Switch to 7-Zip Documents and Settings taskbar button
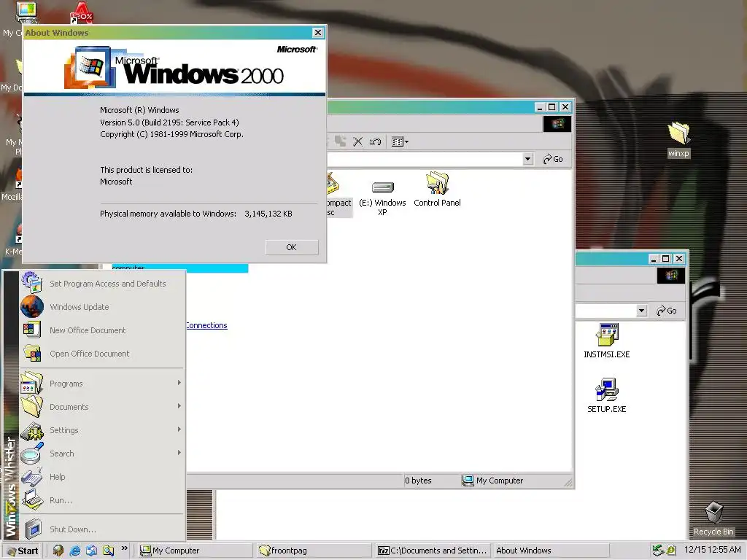 pyautogui.click(x=433, y=551)
